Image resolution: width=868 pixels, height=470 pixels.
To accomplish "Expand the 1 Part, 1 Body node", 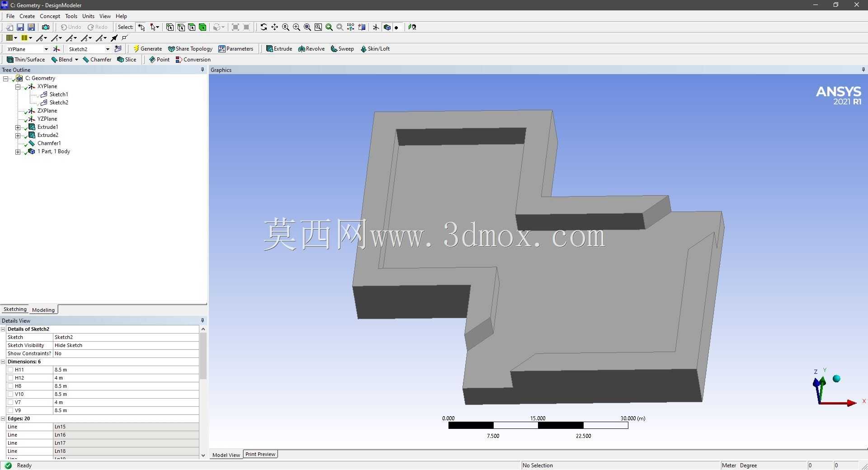I will pos(18,152).
